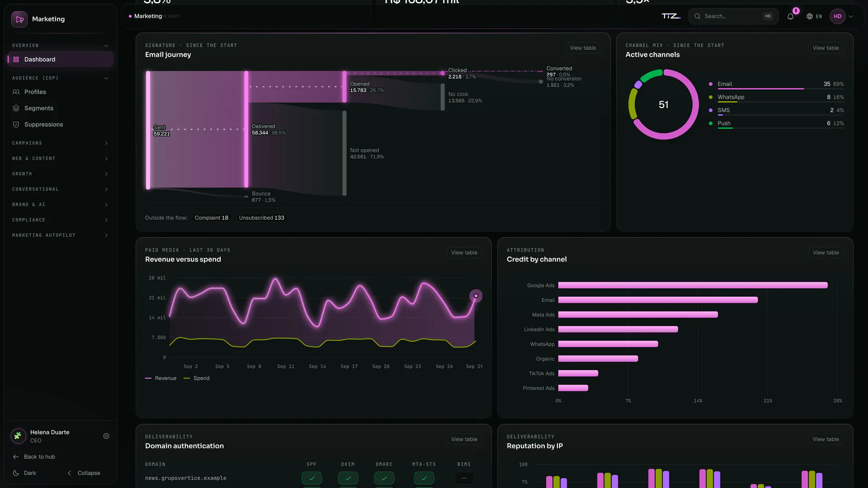Click DMARC check for news.grupovertice.example
Screen dimensions: 868x488
[384, 478]
